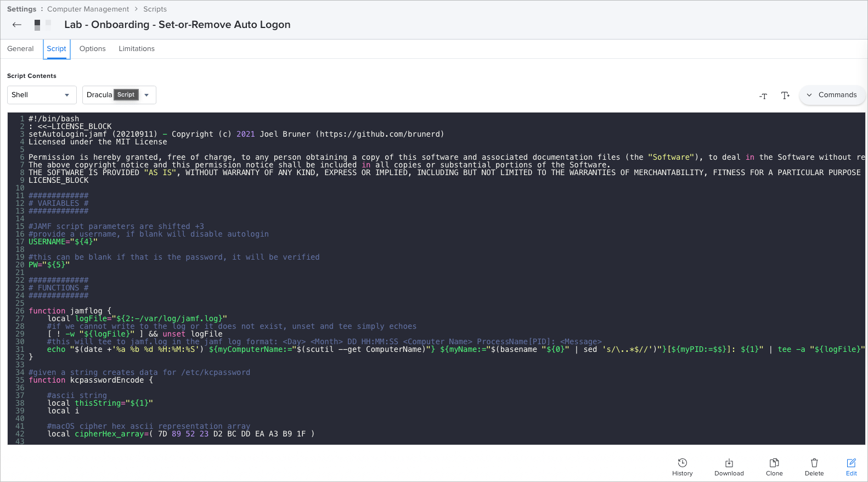Screen dimensions: 868x482
Task: Open the Dracula theme dropdown
Action: [119, 95]
